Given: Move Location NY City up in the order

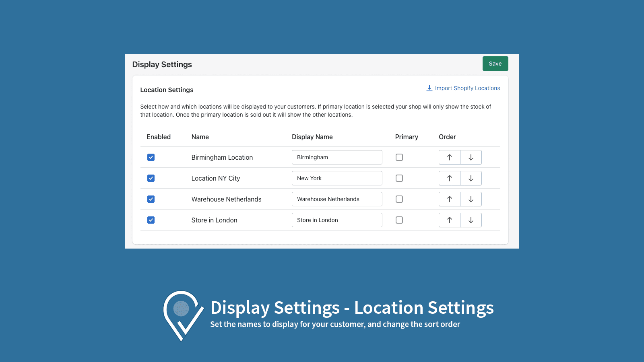Looking at the screenshot, I should [449, 178].
